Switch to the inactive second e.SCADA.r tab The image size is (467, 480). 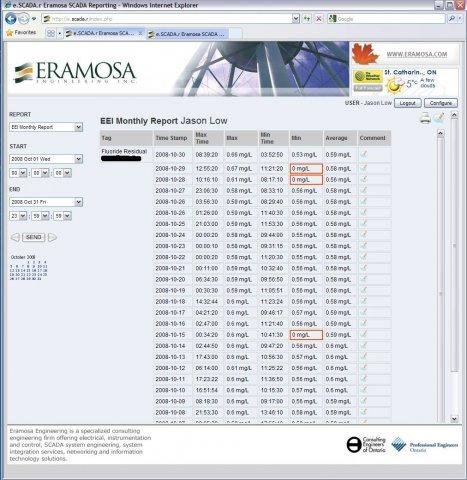[188, 34]
